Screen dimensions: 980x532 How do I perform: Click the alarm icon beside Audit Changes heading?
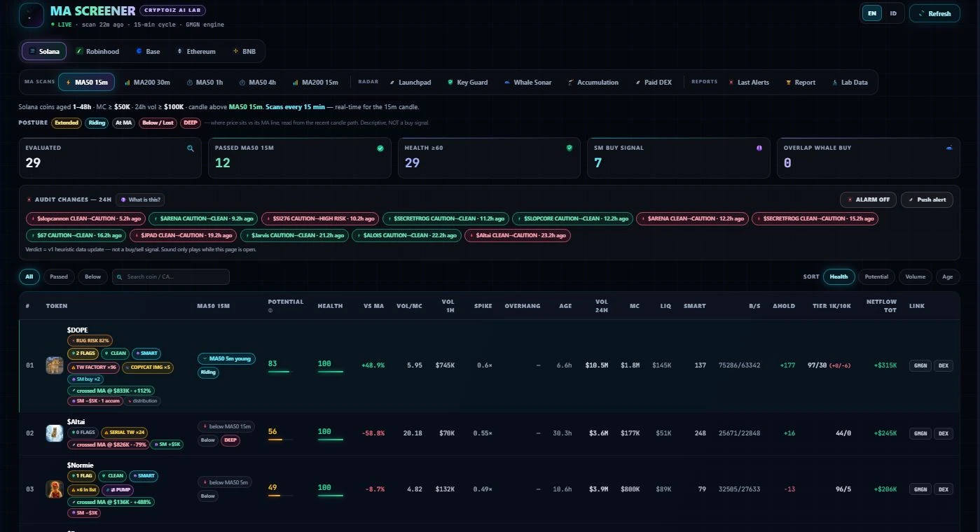[x=27, y=199]
